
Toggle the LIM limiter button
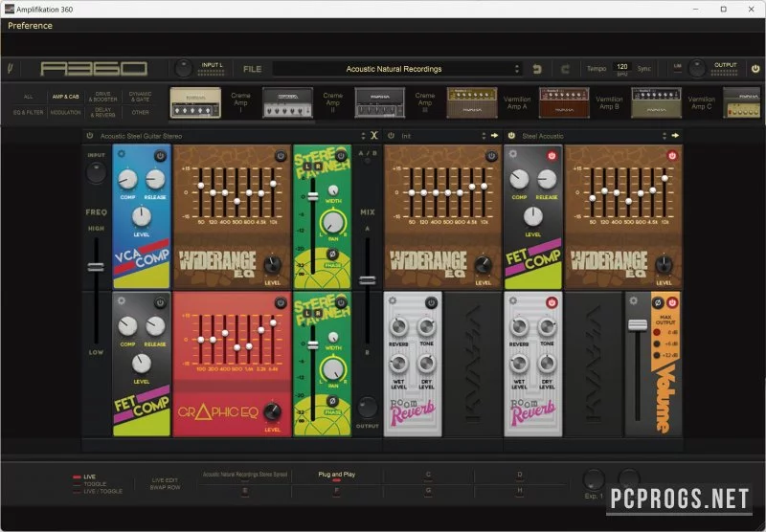coord(677,67)
